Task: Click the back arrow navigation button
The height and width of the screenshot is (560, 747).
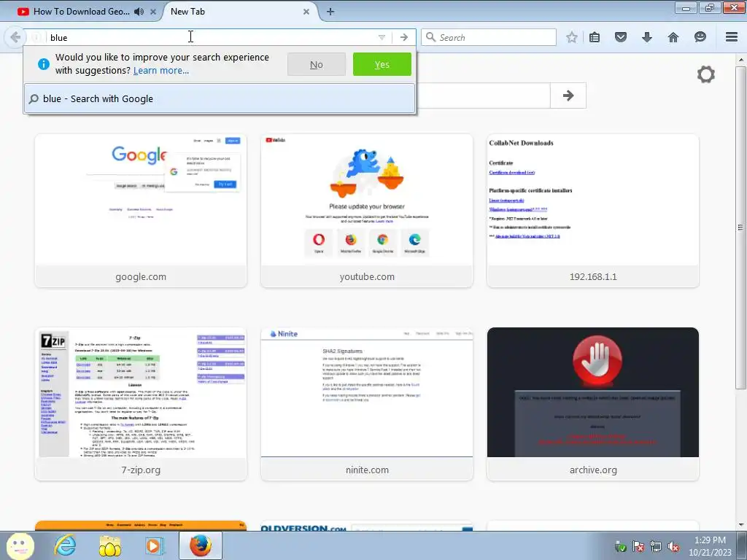Action: tap(15, 37)
